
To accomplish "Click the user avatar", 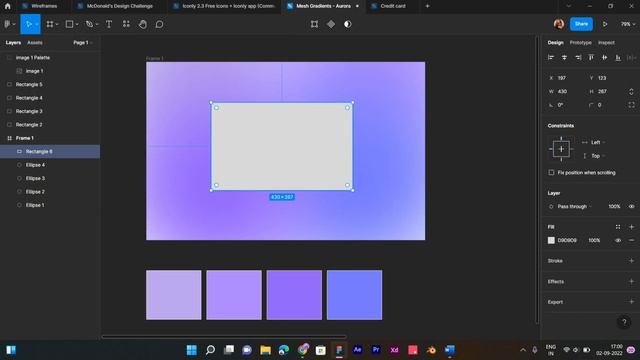I will pyautogui.click(x=559, y=24).
